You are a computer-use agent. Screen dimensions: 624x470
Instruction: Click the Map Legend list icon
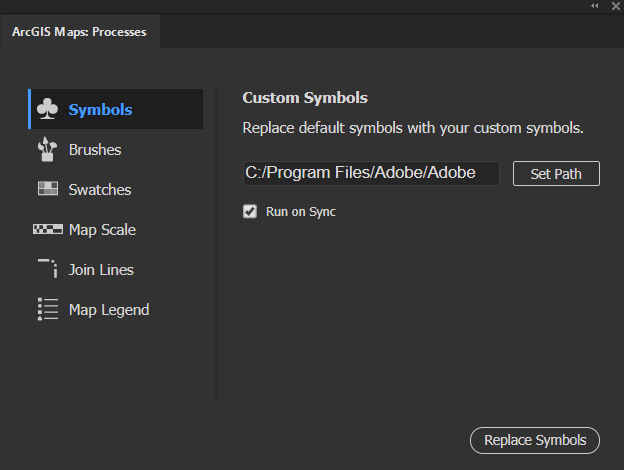[48, 309]
